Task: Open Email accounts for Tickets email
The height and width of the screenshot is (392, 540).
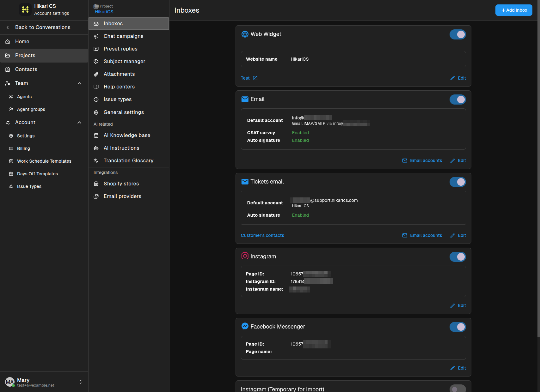Action: pyautogui.click(x=422, y=235)
